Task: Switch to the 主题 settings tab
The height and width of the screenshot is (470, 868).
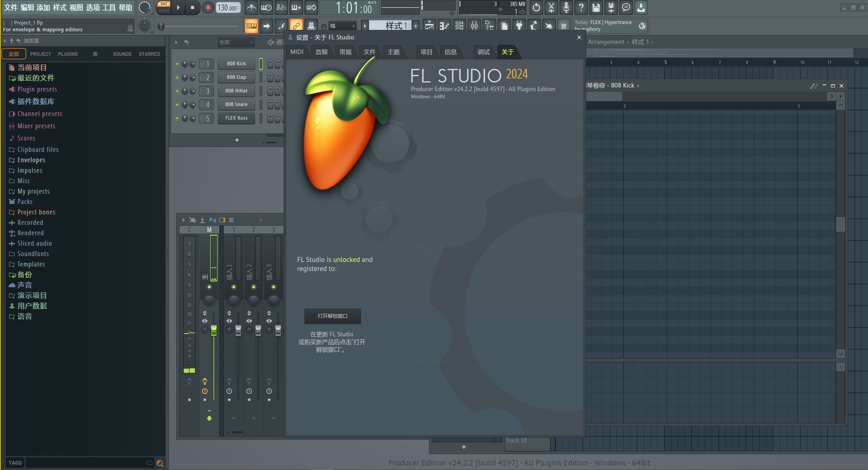Action: pos(393,52)
